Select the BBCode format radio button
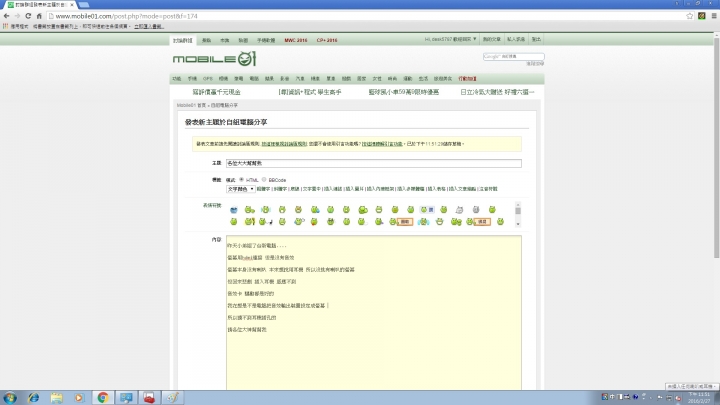Screen dimensions: 720x405 [264, 180]
